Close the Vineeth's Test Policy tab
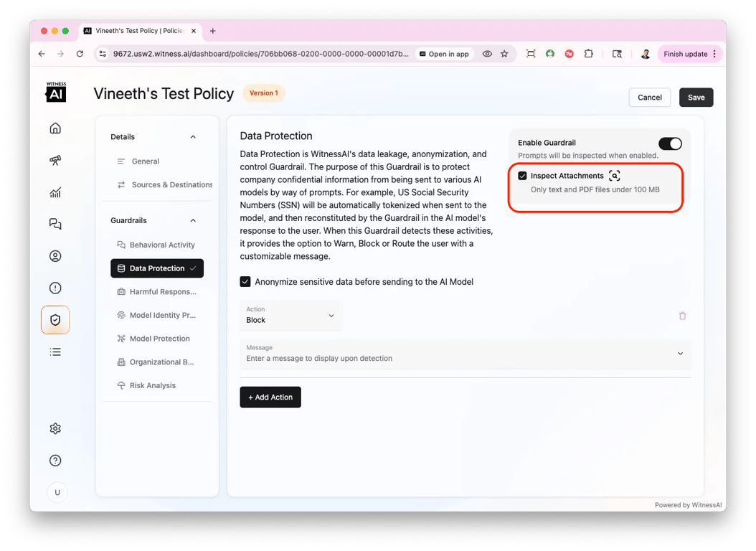 [x=194, y=31]
